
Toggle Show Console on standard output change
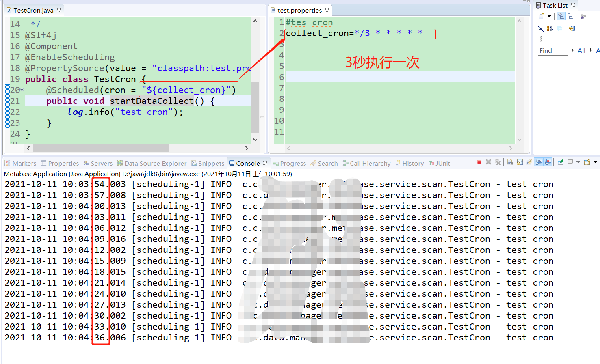coord(539,162)
